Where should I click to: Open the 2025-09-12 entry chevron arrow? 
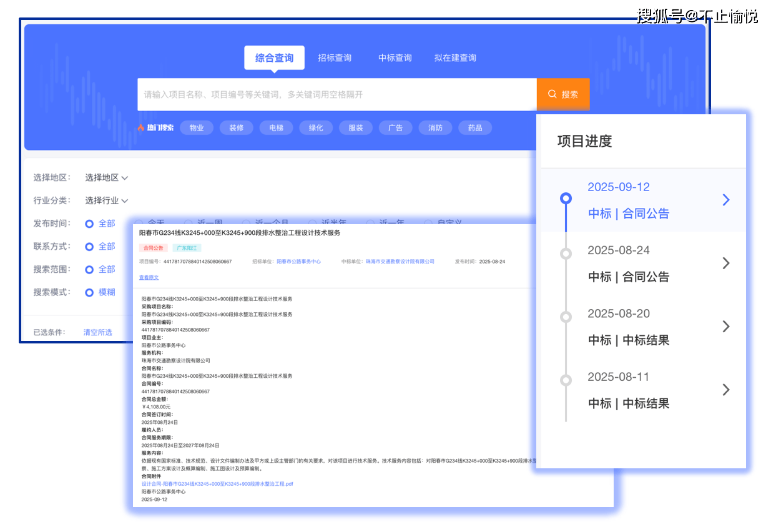(725, 200)
